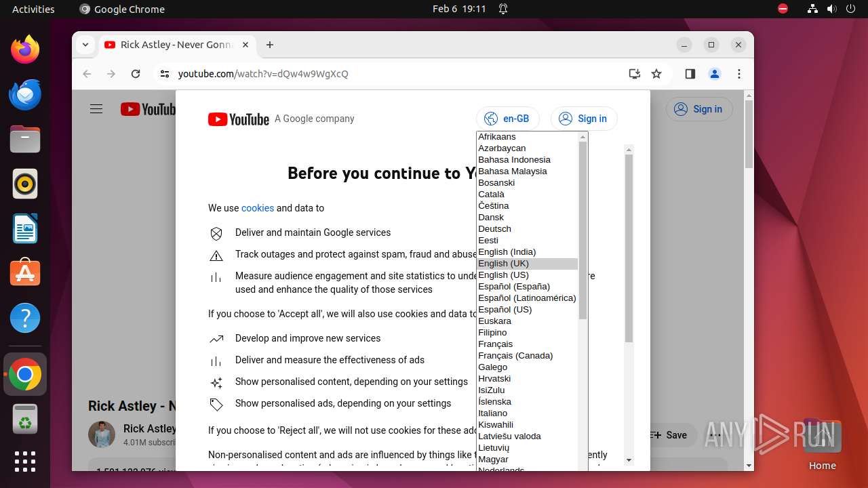
Task: Select English (UK) highlighted option
Action: 528,264
